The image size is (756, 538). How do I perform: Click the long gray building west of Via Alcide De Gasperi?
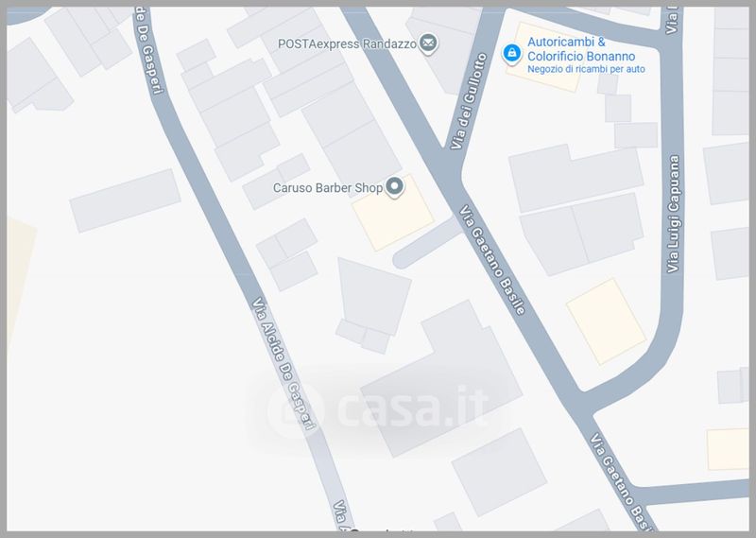coord(126,200)
